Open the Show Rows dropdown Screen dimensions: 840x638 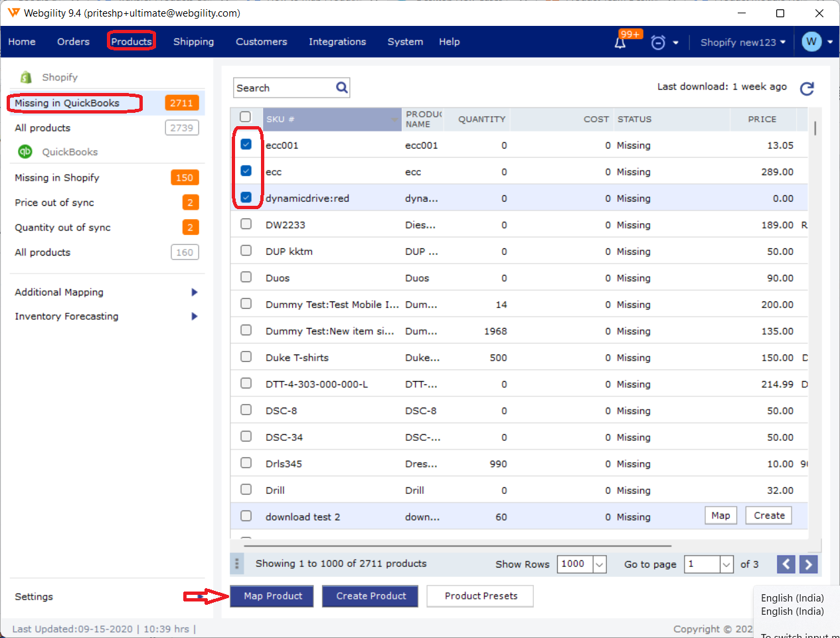599,564
